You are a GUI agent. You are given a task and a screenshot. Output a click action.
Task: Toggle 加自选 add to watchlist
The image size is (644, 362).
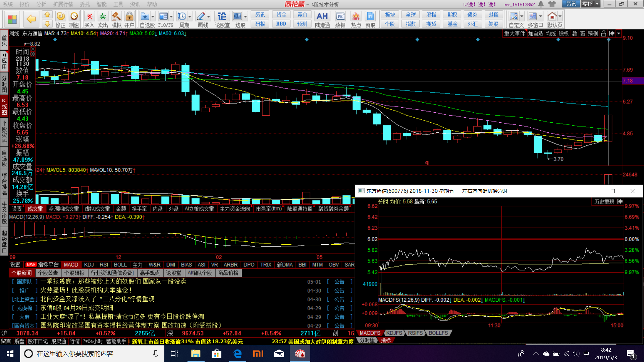tap(536, 34)
